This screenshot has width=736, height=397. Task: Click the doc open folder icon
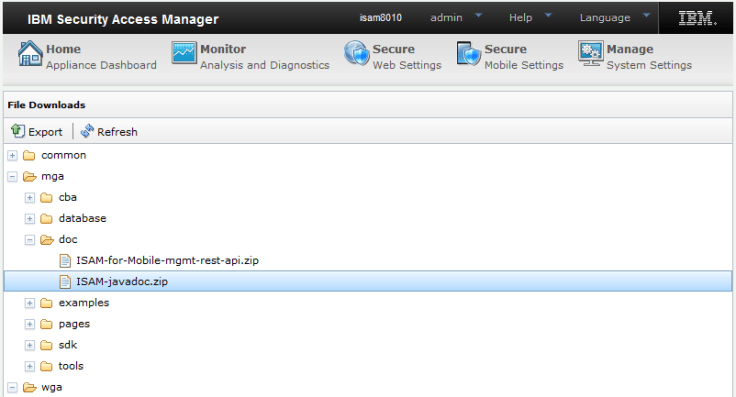(x=47, y=240)
